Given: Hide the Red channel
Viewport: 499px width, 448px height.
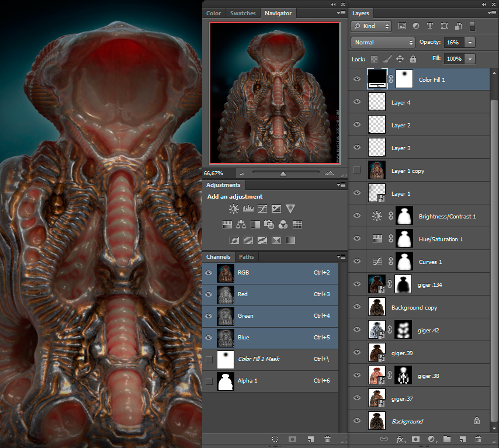Looking at the screenshot, I should pyautogui.click(x=209, y=294).
